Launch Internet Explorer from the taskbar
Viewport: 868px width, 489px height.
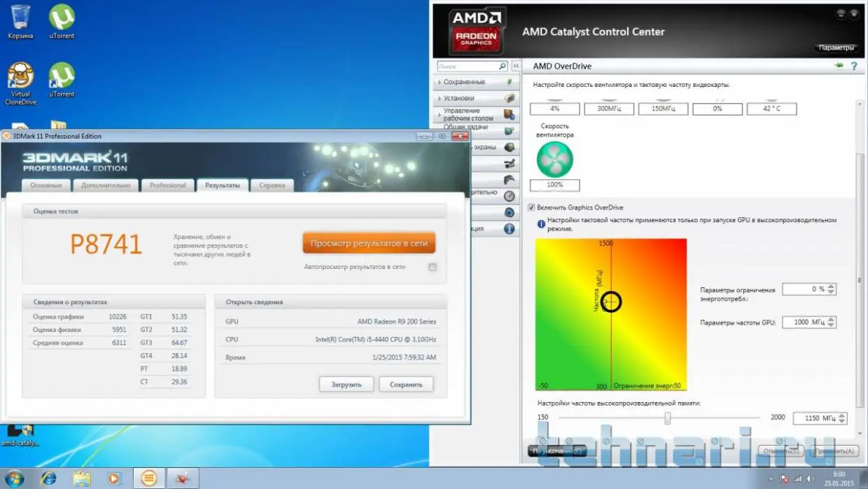pos(48,478)
